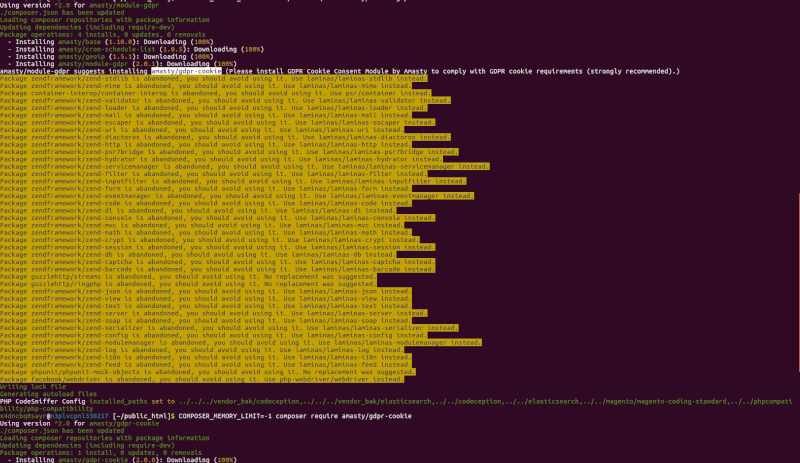Click the zendframework/zend-mime abandoned warning
This screenshot has width=800, height=463.
(206, 86)
